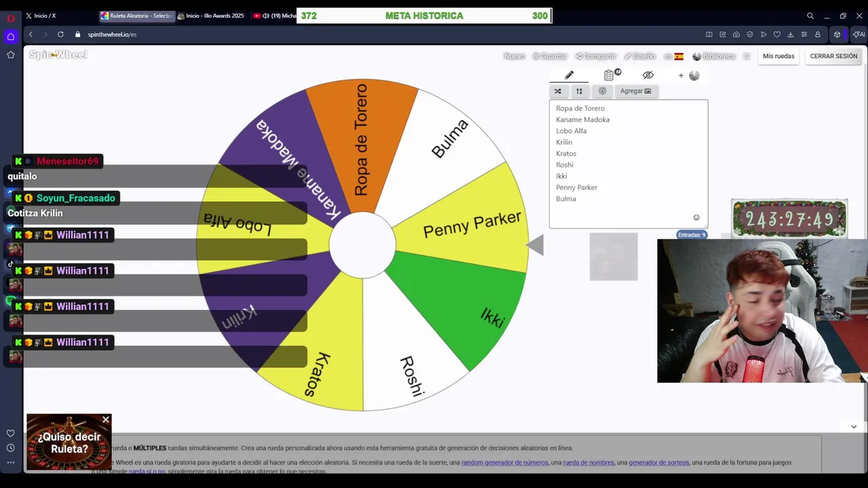
Task: Search open tabs magnifier
Action: tap(810, 16)
